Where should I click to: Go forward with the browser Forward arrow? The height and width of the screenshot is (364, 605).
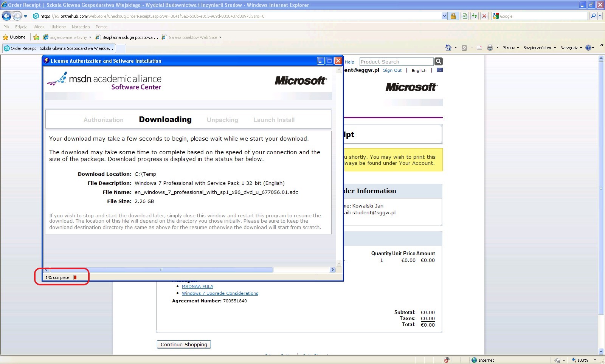(x=17, y=16)
